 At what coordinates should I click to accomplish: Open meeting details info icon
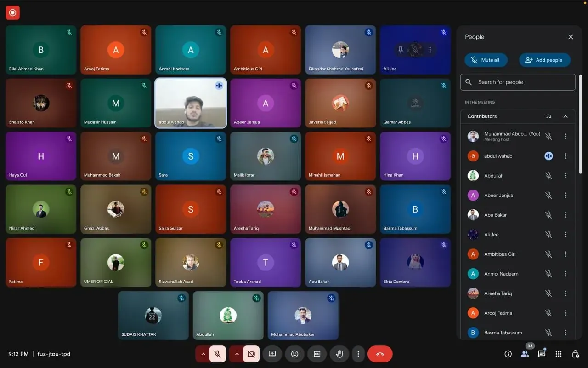(x=508, y=354)
